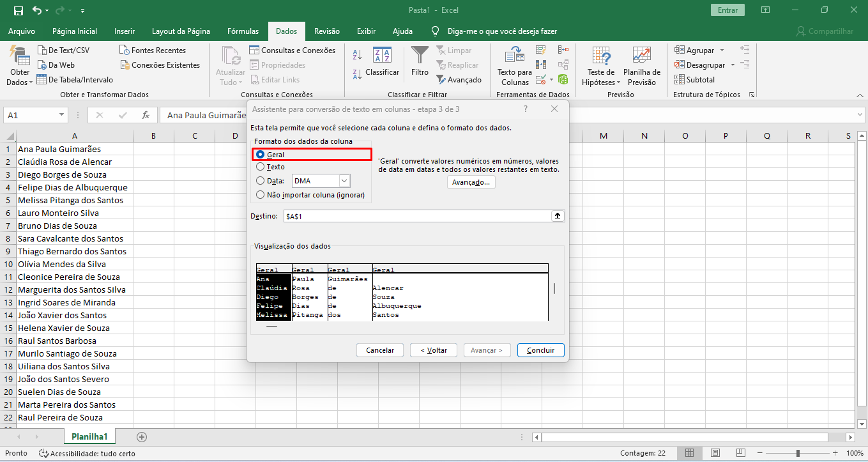Open the Name Box dropdown arrow
868x462 pixels.
(x=62, y=115)
